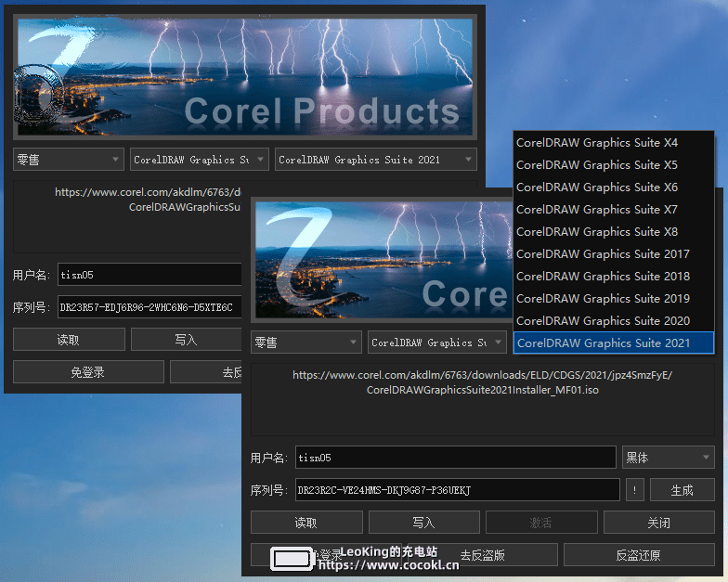
Task: Click the 生成 generate button
Action: coord(682,490)
